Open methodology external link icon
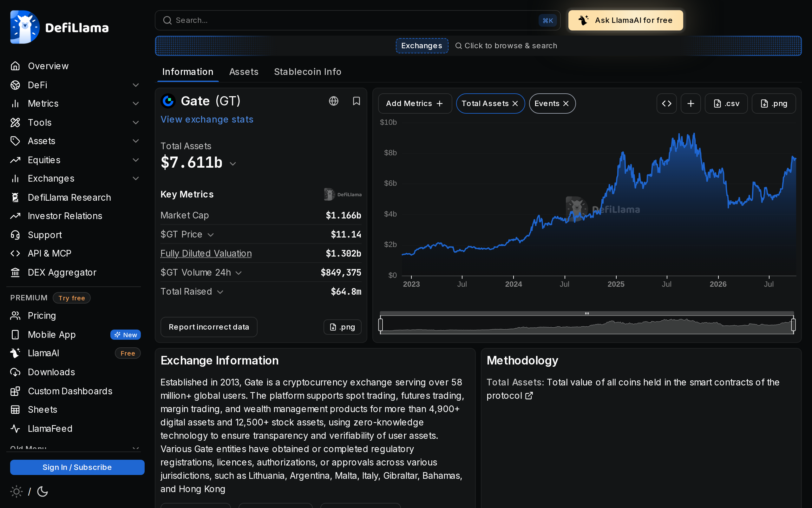 tap(529, 396)
